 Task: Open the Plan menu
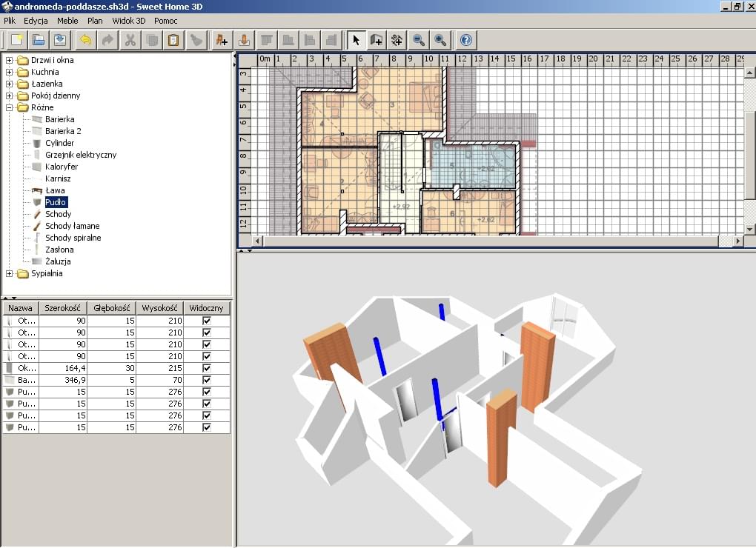95,21
